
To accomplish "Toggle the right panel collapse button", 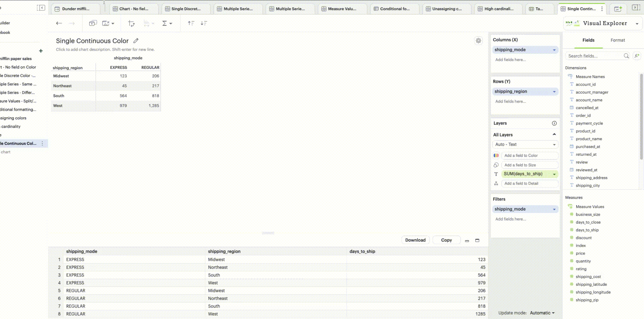I will [636, 8].
